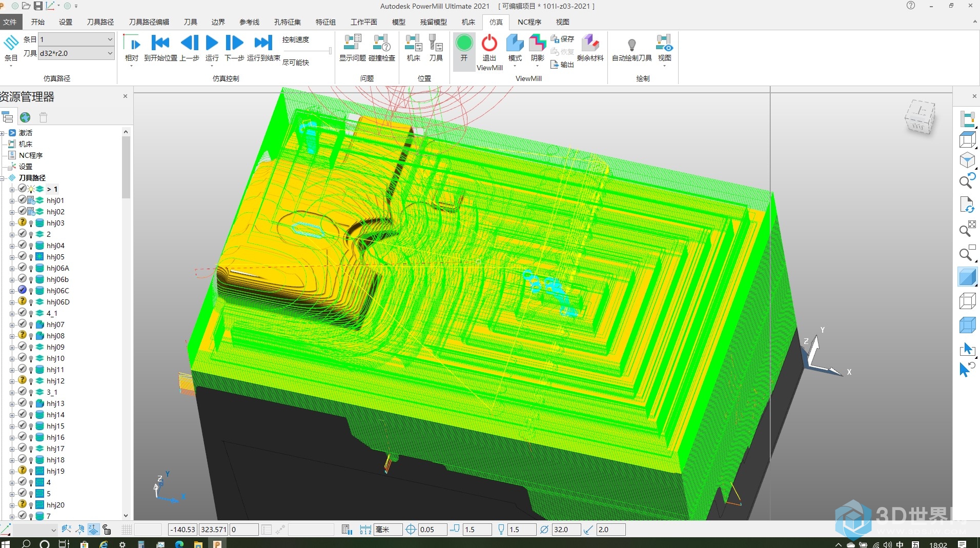Click the Tool (刀具) position icon
Viewport: 980px width, 548px height.
(436, 48)
